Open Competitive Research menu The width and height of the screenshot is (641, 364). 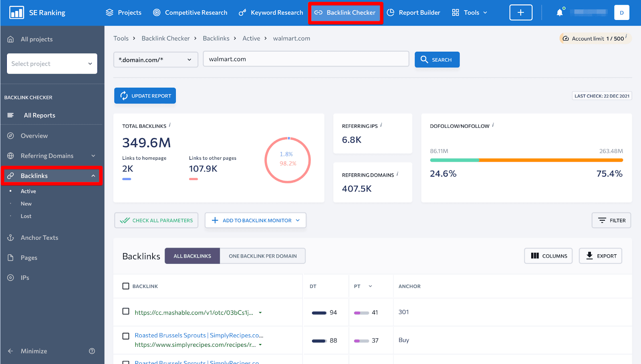[190, 13]
